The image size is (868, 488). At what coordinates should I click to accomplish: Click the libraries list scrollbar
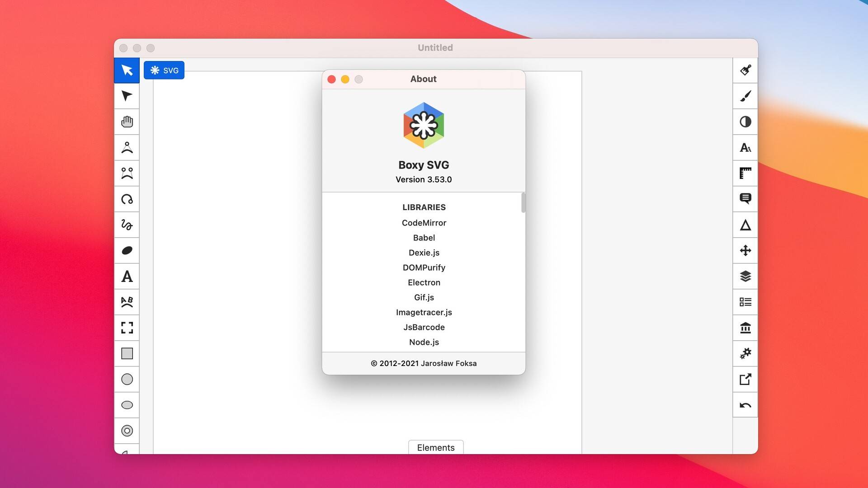click(x=523, y=202)
